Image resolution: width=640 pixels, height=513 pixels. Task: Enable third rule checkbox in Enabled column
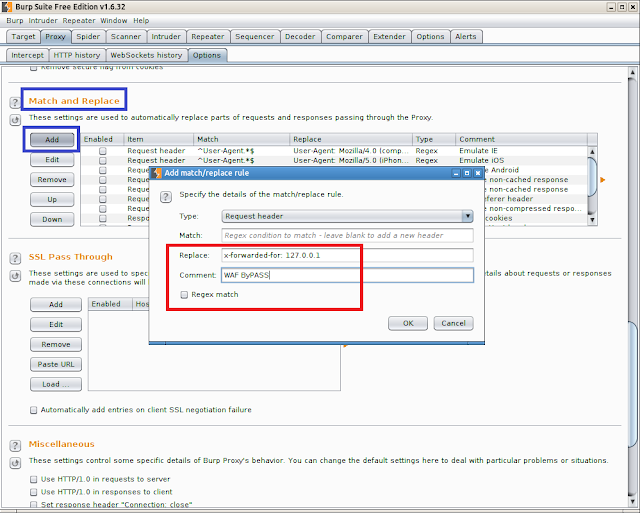[x=103, y=170]
